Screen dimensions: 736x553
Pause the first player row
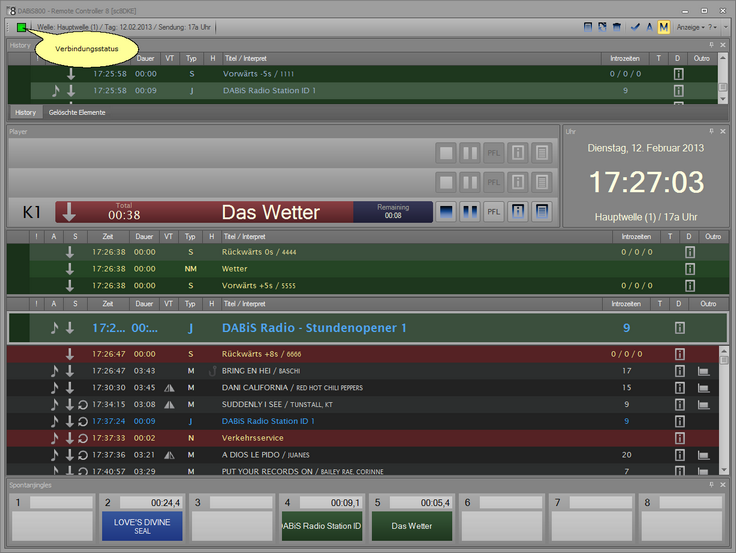(x=470, y=153)
